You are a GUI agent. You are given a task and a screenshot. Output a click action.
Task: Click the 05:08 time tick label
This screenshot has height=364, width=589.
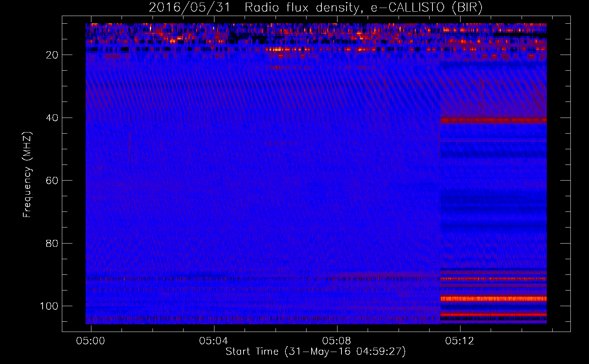[337, 341]
